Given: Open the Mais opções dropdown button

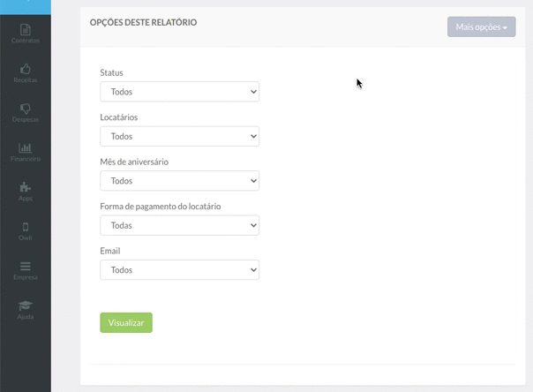Looking at the screenshot, I should (x=481, y=26).
